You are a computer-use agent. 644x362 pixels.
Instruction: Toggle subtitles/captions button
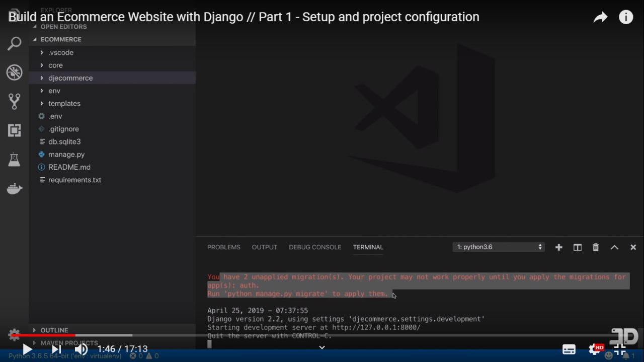(x=569, y=349)
